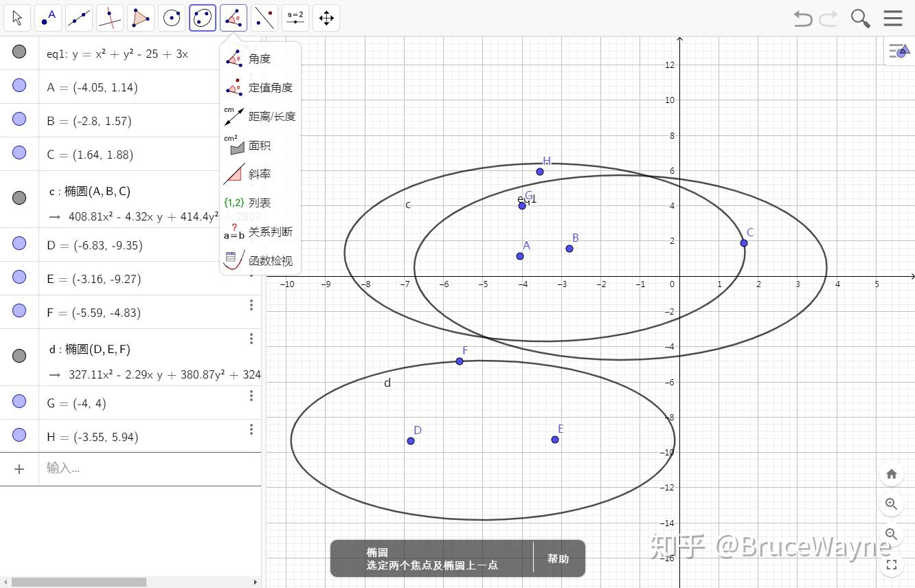Toggle visibility of ellipse d
This screenshot has height=588, width=915.
[x=19, y=356]
